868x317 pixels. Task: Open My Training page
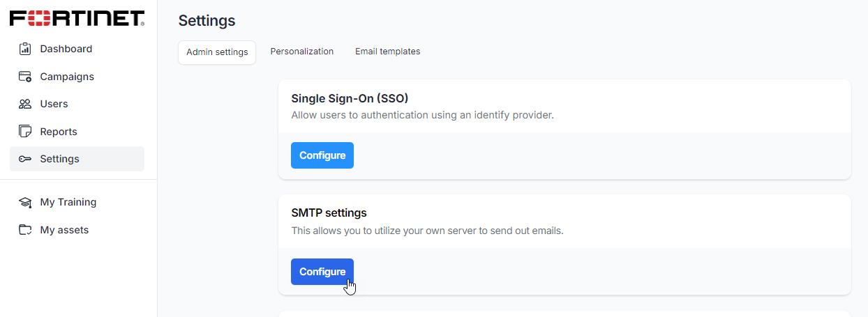pos(68,202)
